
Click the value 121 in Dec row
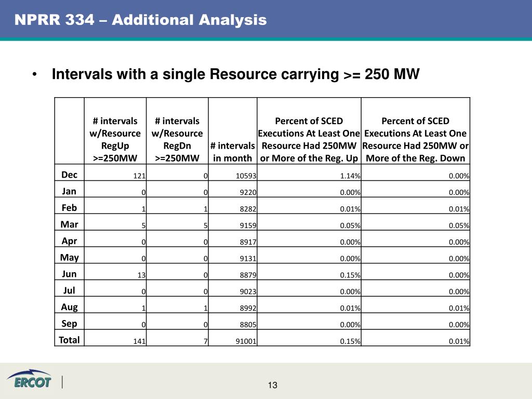coord(139,176)
